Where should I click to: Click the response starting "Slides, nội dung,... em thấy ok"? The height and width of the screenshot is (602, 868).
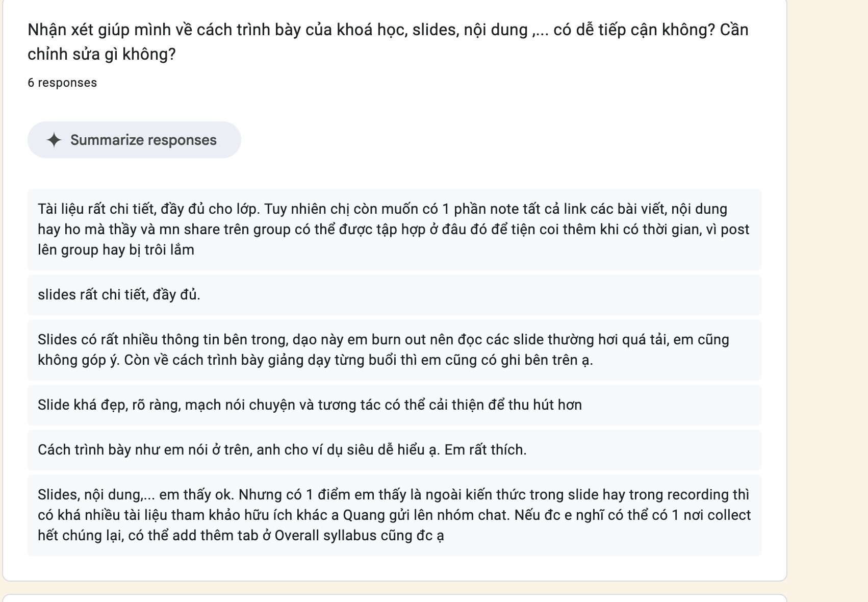394,515
